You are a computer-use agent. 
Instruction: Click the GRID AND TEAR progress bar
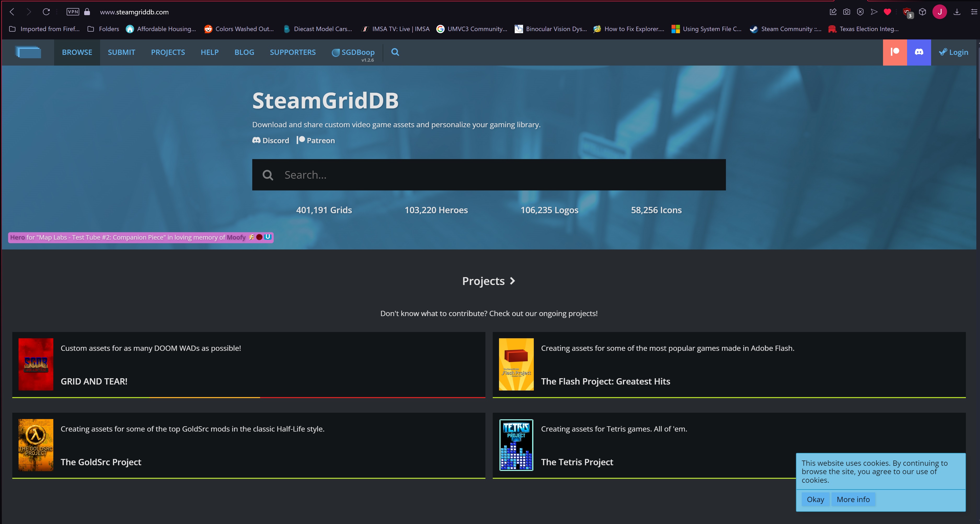tap(248, 397)
